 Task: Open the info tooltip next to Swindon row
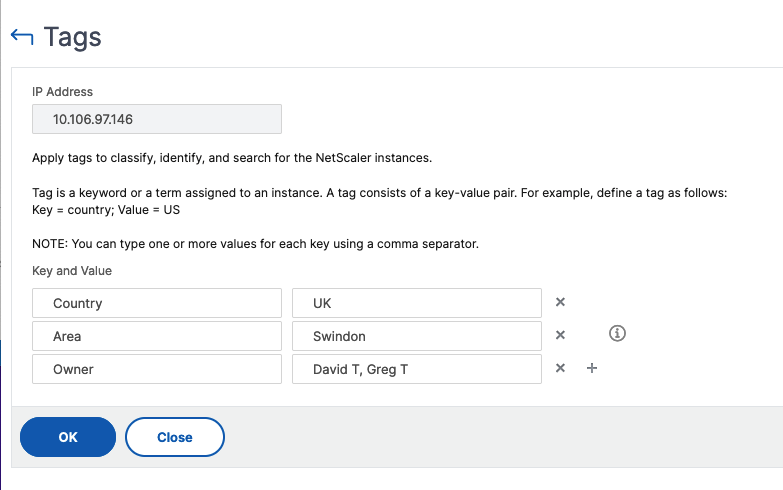pyautogui.click(x=617, y=333)
